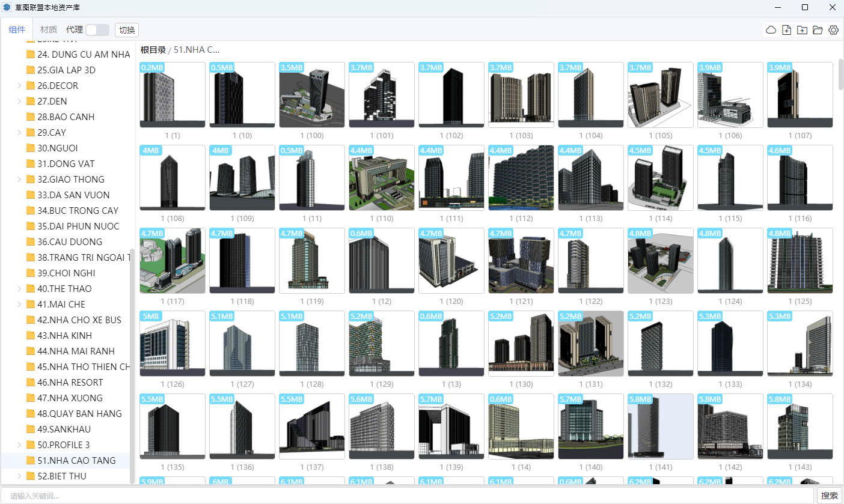Switch to the 材质 tab
The image size is (844, 504).
tap(49, 29)
